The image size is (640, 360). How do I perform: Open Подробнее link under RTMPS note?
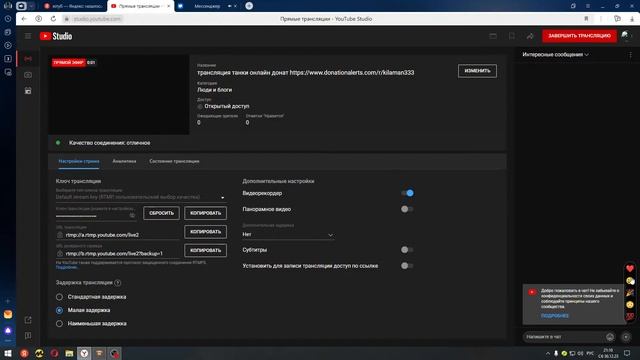pyautogui.click(x=66, y=267)
